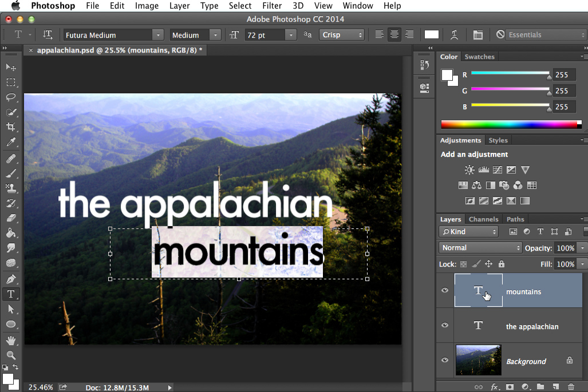Enable the lock all toggle for layers
This screenshot has width=588, height=392.
(x=502, y=264)
